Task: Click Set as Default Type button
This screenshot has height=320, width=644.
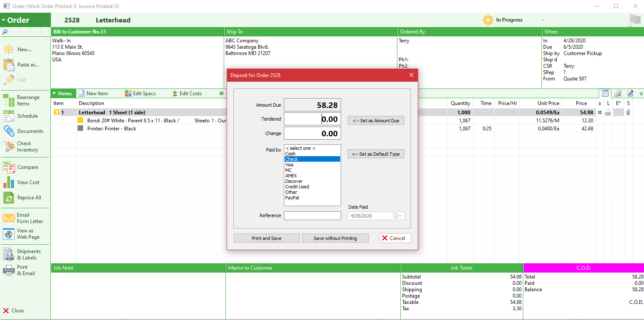Action: pyautogui.click(x=376, y=154)
